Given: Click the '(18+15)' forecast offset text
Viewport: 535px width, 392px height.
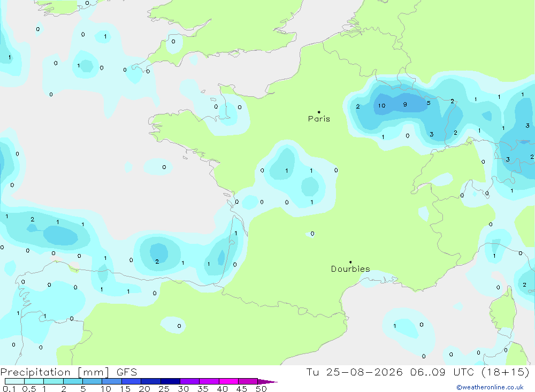Looking at the screenshot, I should (x=506, y=372).
